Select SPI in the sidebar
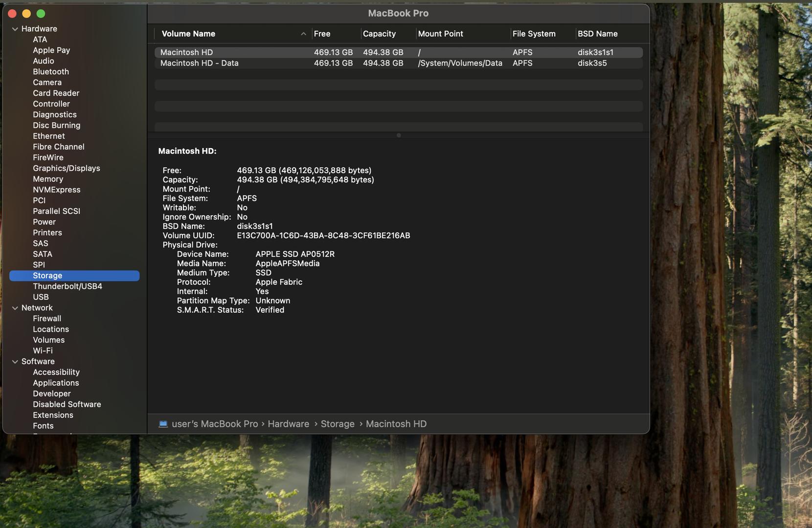812x528 pixels. coord(39,265)
